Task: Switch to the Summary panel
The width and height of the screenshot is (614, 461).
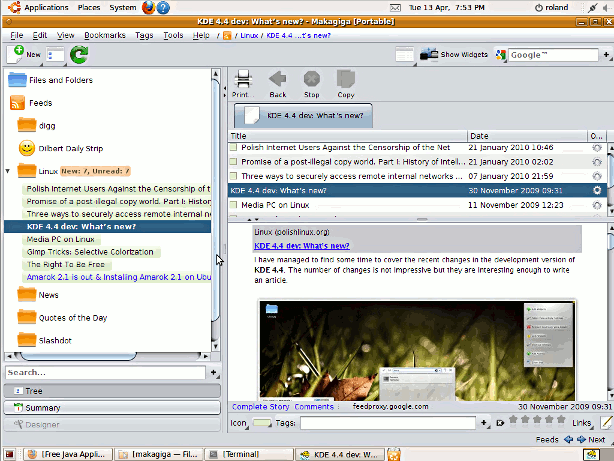Action: coord(112,408)
